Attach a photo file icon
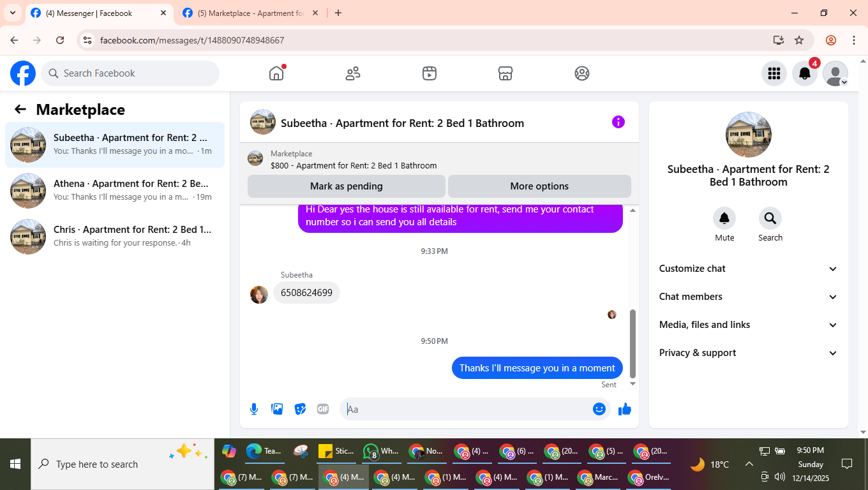Viewport: 868px width, 490px height. tap(277, 409)
